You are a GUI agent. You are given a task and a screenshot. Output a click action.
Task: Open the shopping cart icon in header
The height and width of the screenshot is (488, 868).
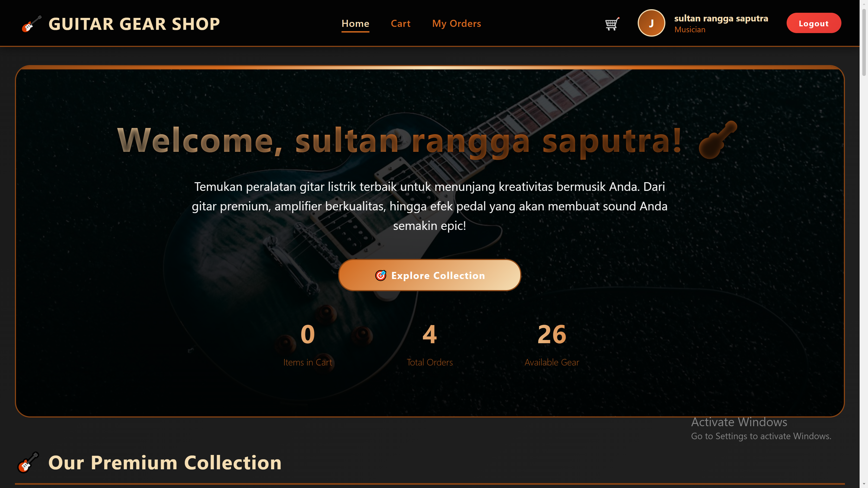612,24
